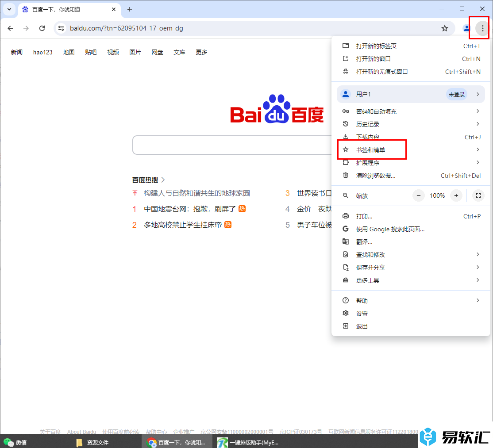The image size is (493, 448).
Task: Expand 扩展程序 submenu
Action: tap(411, 163)
